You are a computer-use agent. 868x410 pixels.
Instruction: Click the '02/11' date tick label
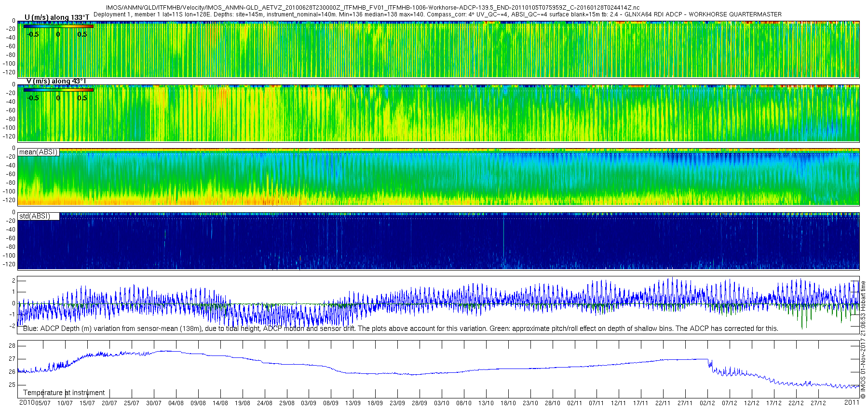pyautogui.click(x=574, y=403)
